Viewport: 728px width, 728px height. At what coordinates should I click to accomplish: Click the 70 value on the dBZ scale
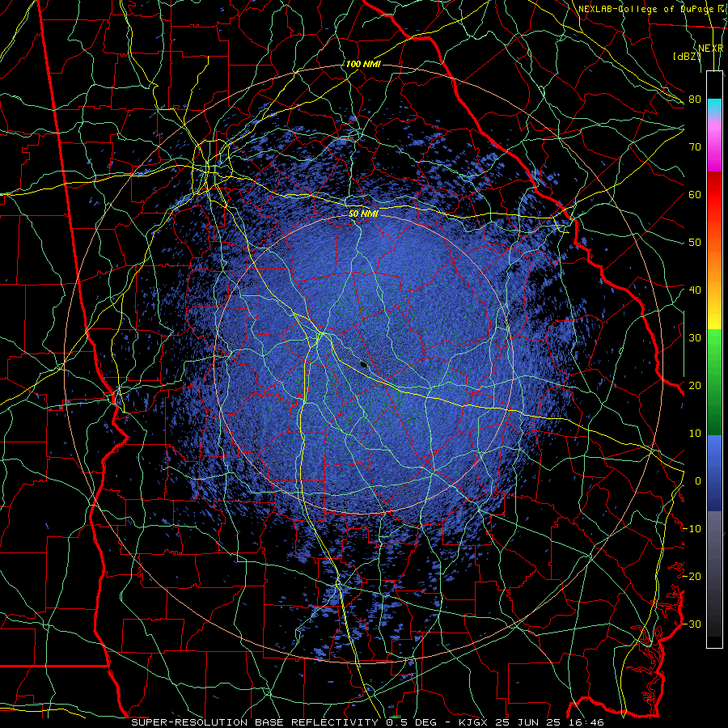[x=695, y=146]
